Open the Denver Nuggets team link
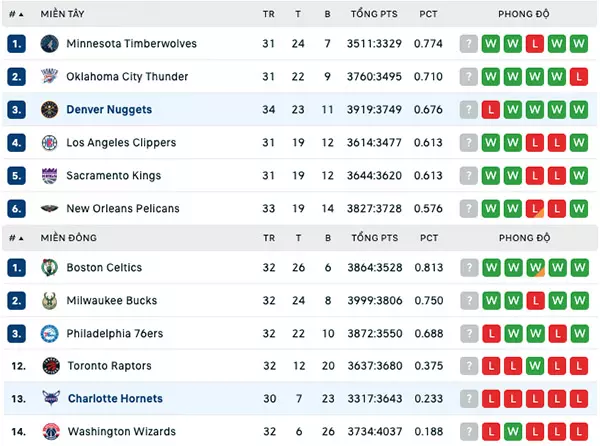Image resolution: width=600 pixels, height=446 pixels. coord(109,110)
